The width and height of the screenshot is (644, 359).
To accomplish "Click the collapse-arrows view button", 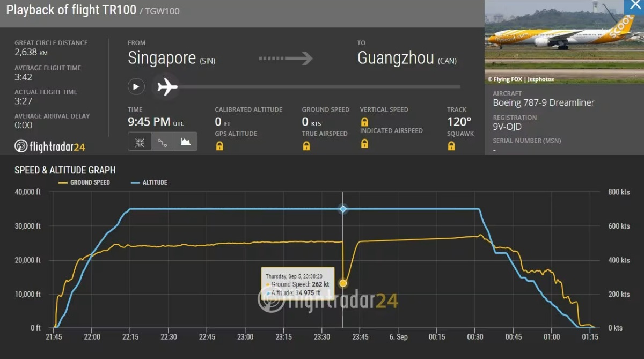I will click(140, 142).
